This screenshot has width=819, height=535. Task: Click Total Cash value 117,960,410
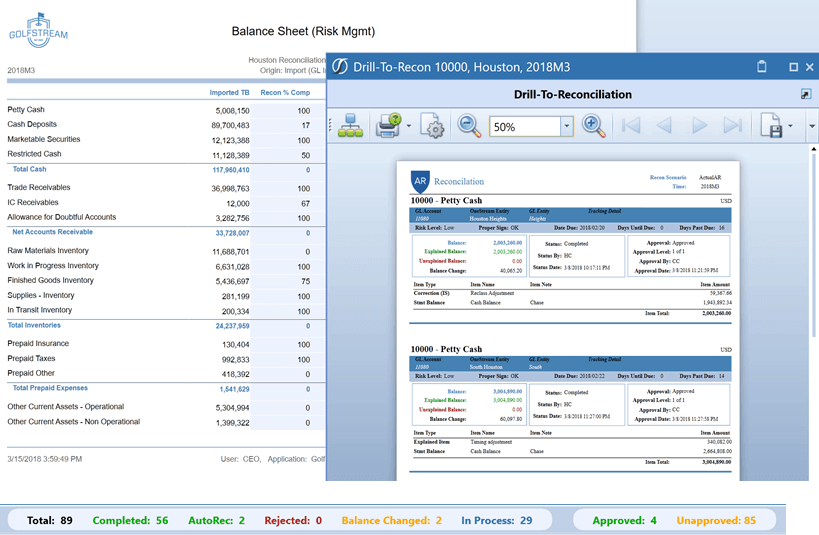coord(231,170)
